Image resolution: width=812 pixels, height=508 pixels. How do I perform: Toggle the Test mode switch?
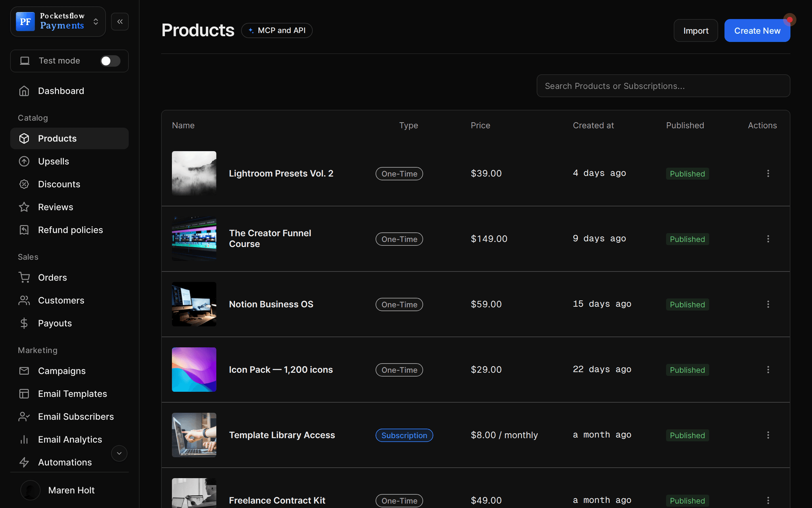pos(110,61)
